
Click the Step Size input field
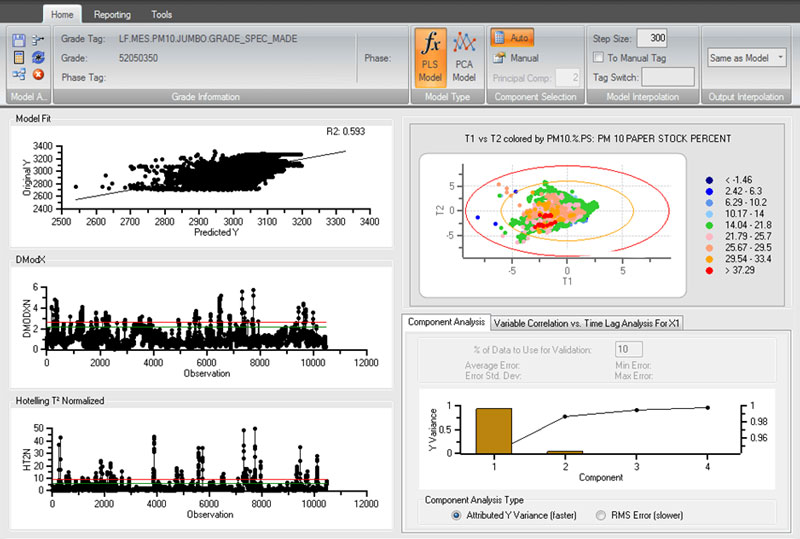point(652,38)
